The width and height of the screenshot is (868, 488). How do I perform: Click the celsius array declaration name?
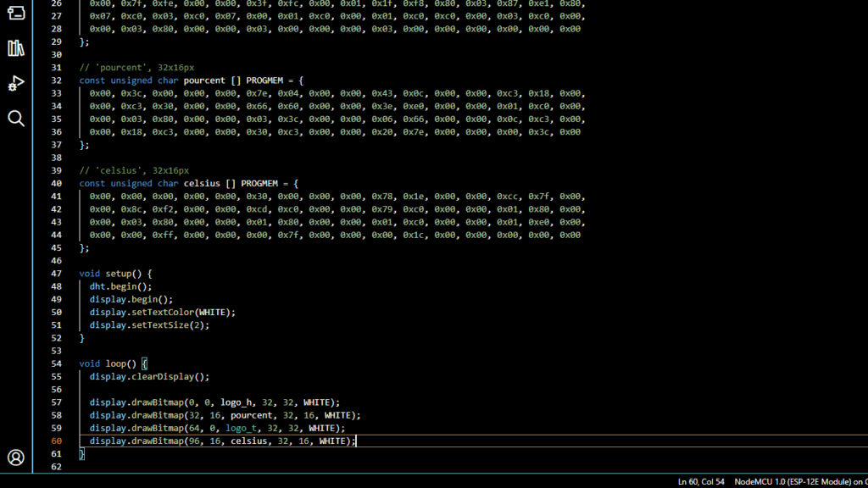(x=202, y=183)
